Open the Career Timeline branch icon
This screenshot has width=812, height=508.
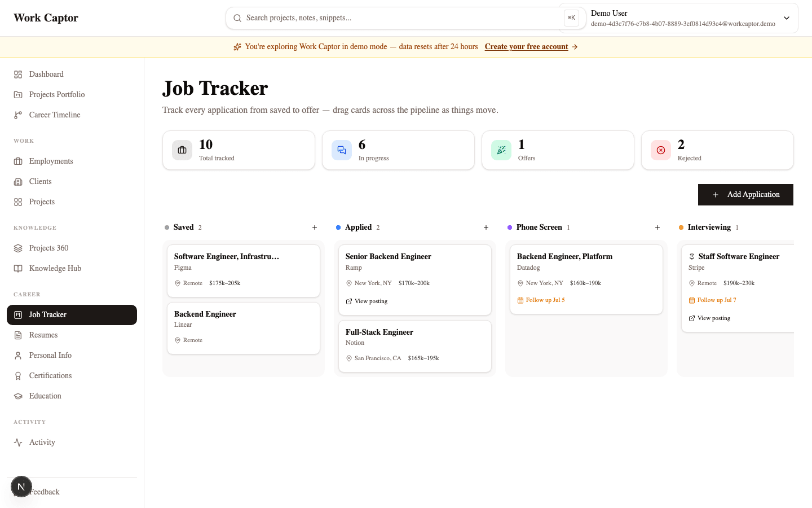(18, 115)
